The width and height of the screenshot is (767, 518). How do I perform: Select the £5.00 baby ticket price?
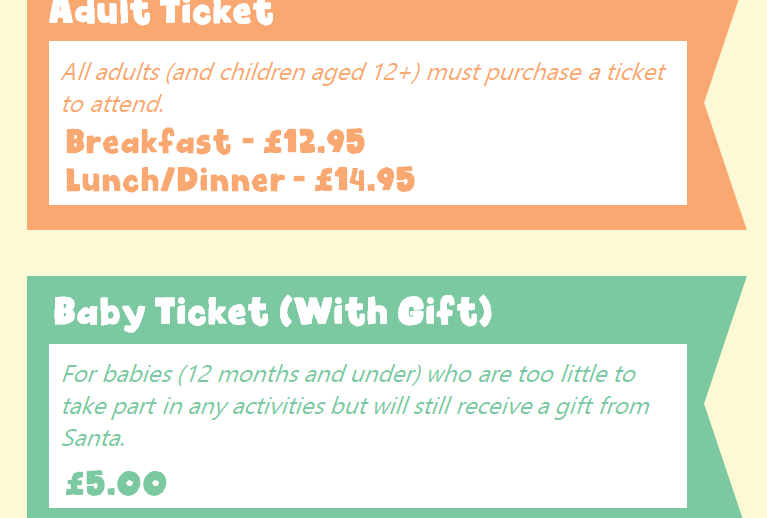(x=116, y=483)
